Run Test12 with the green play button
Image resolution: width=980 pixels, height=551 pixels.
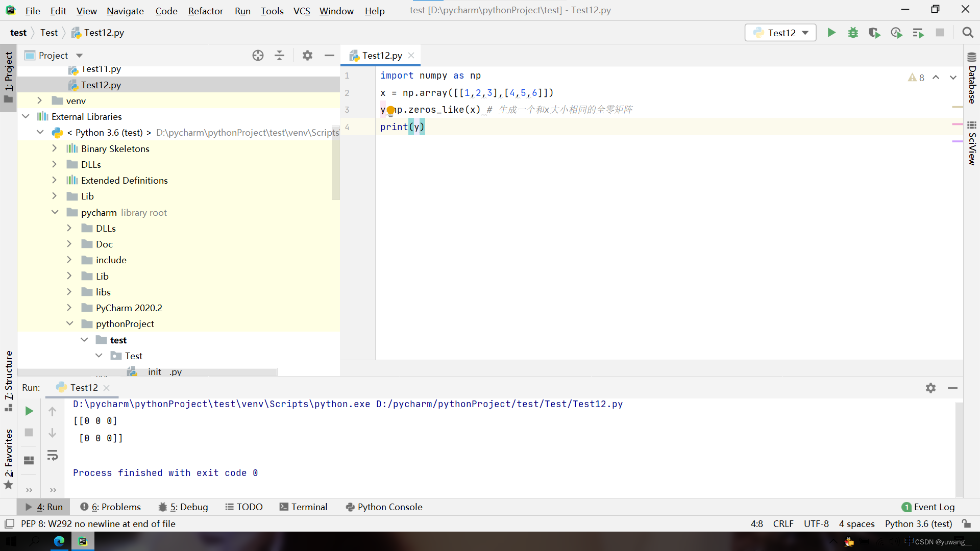tap(831, 33)
